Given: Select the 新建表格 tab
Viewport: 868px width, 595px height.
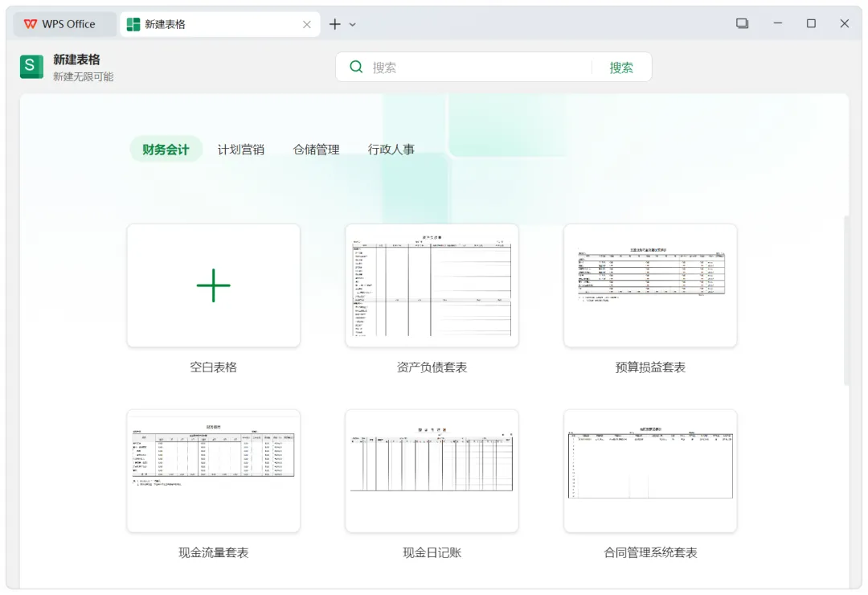Looking at the screenshot, I should click(x=219, y=24).
